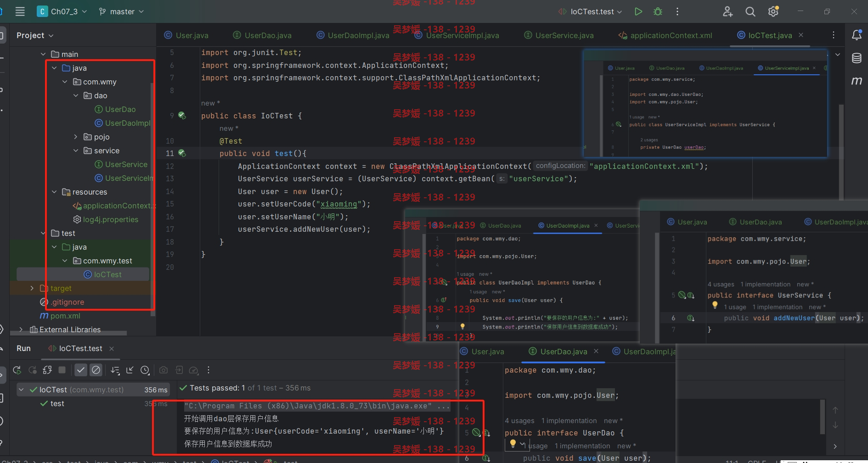
Task: Toggle Show Ignored tests filter
Action: coord(96,370)
